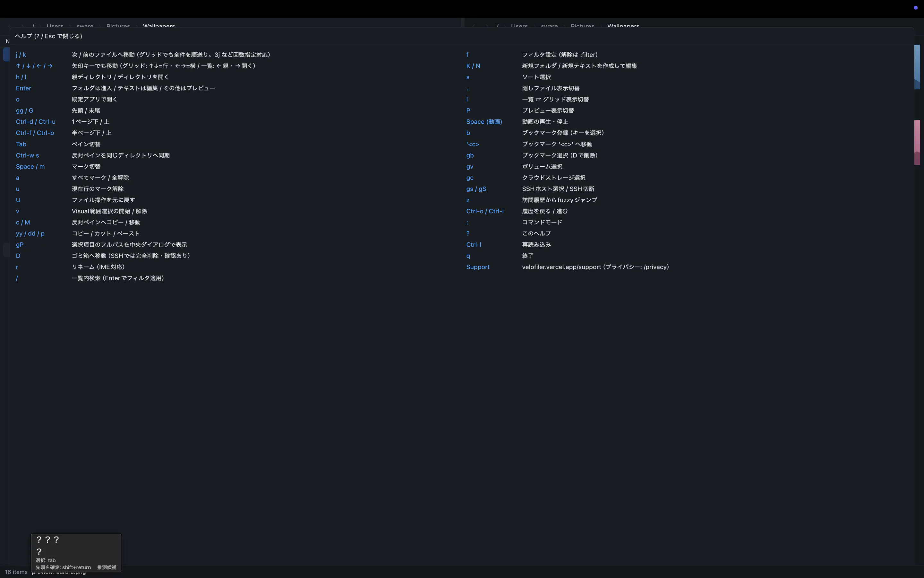The width and height of the screenshot is (924, 578).
Task: Click the help title 'ヘルプ (? / Esc で閉じる)'
Action: (x=48, y=36)
